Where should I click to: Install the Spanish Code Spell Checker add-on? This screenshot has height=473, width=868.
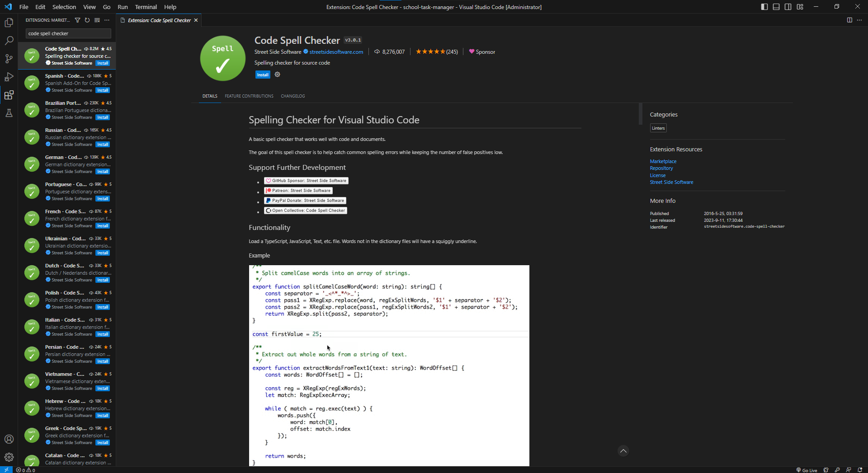pyautogui.click(x=103, y=90)
